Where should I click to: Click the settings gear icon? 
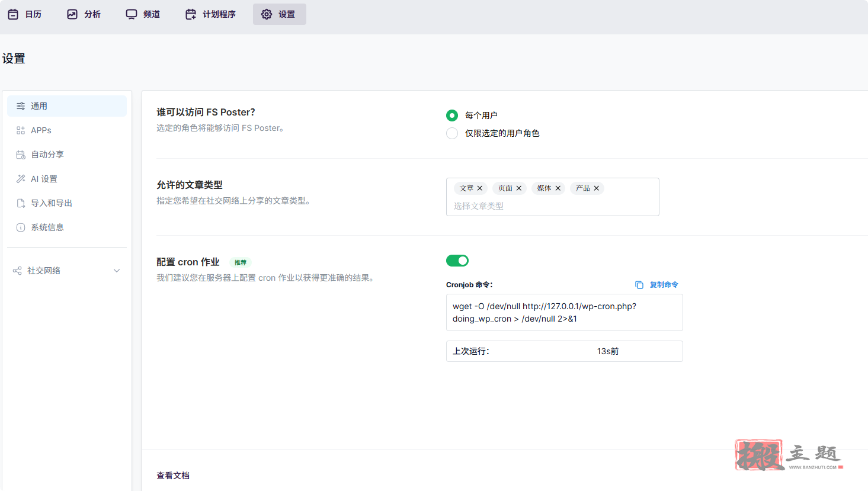pos(267,14)
